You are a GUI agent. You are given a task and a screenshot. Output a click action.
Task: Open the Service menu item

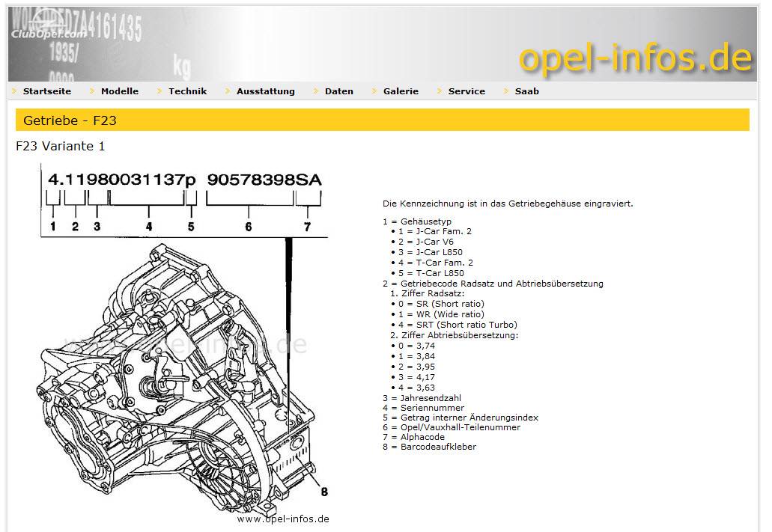(466, 91)
